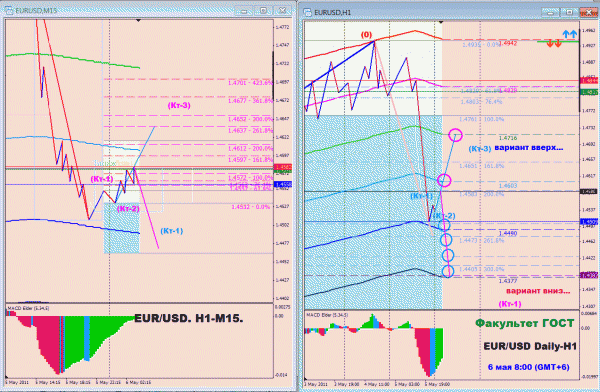Screen dimensions: 600x392
Task: Click the '1.4677 - 361.8%' Fibonacci label
Action: tap(250, 101)
